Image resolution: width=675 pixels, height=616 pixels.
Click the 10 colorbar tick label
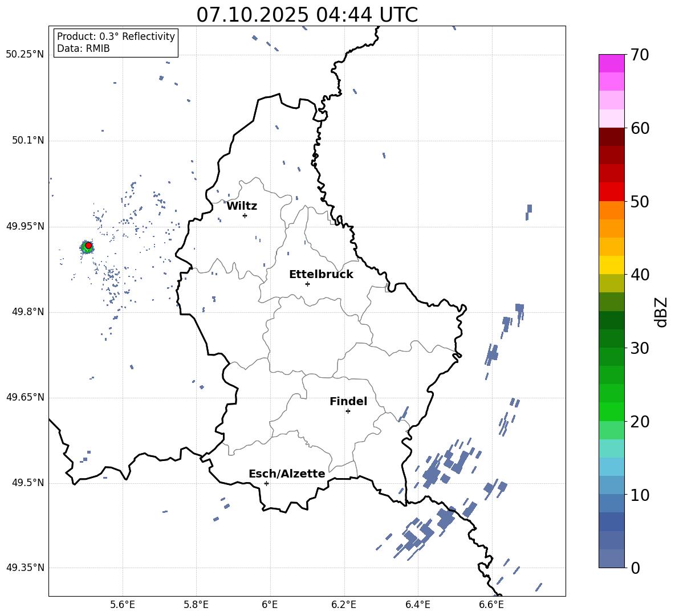640,495
